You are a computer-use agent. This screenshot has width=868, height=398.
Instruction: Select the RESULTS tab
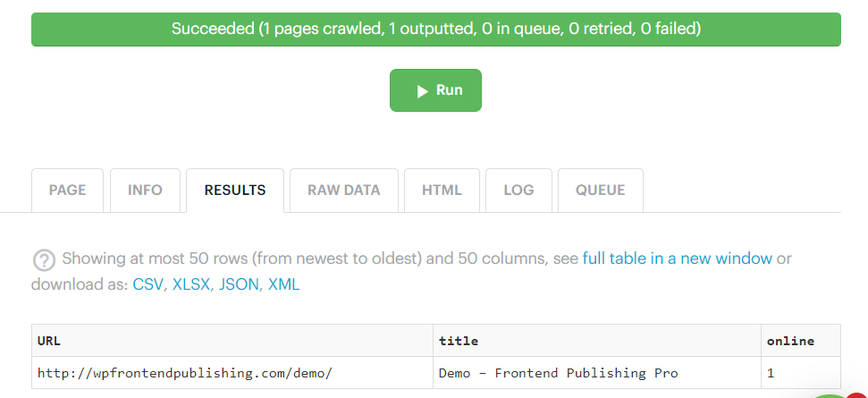click(x=235, y=191)
